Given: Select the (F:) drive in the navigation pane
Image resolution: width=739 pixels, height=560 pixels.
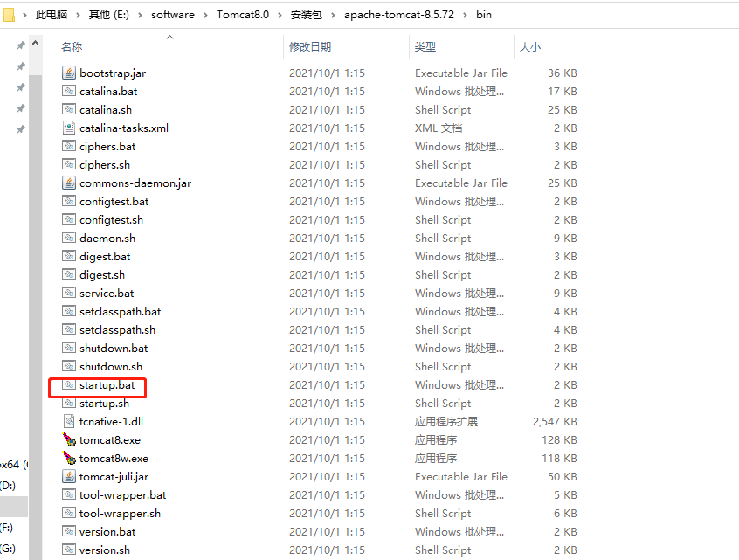Looking at the screenshot, I should click(7, 528).
